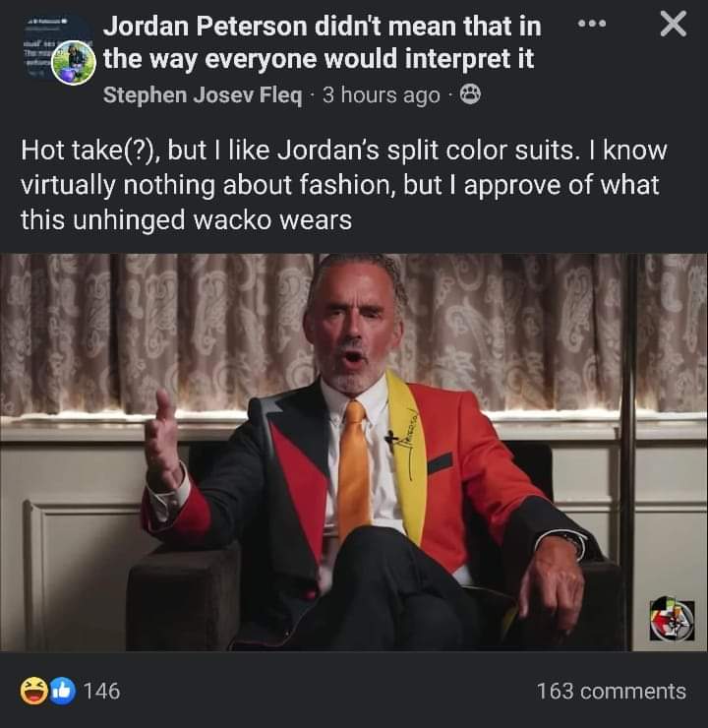708x728 pixels.
Task: Click the group members privacy icon
Action: pos(470,94)
